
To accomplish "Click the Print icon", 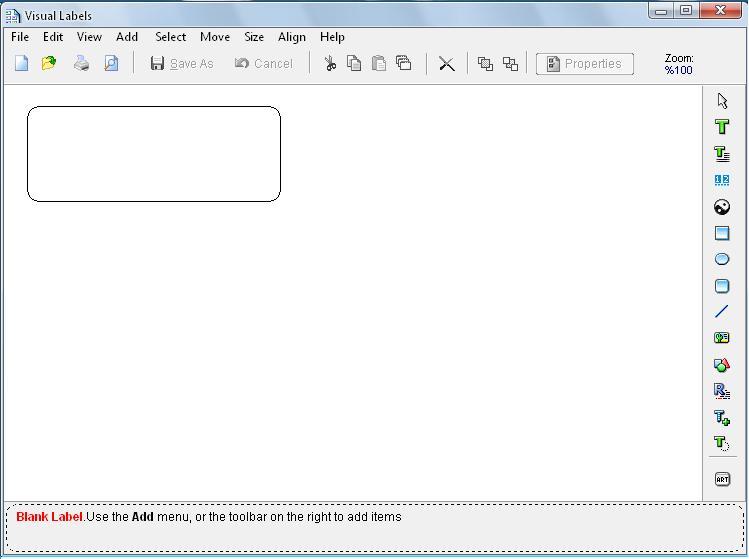I will pos(82,63).
